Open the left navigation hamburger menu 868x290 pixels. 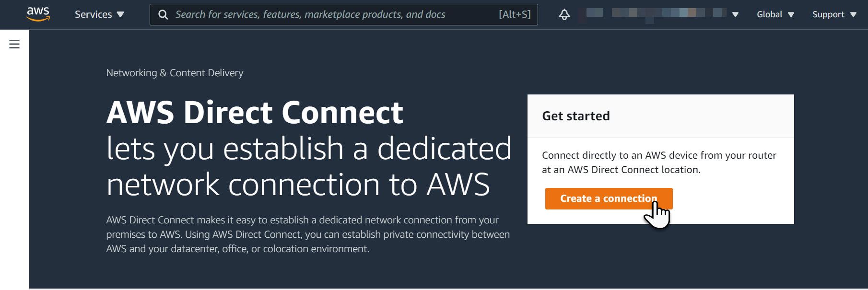14,44
